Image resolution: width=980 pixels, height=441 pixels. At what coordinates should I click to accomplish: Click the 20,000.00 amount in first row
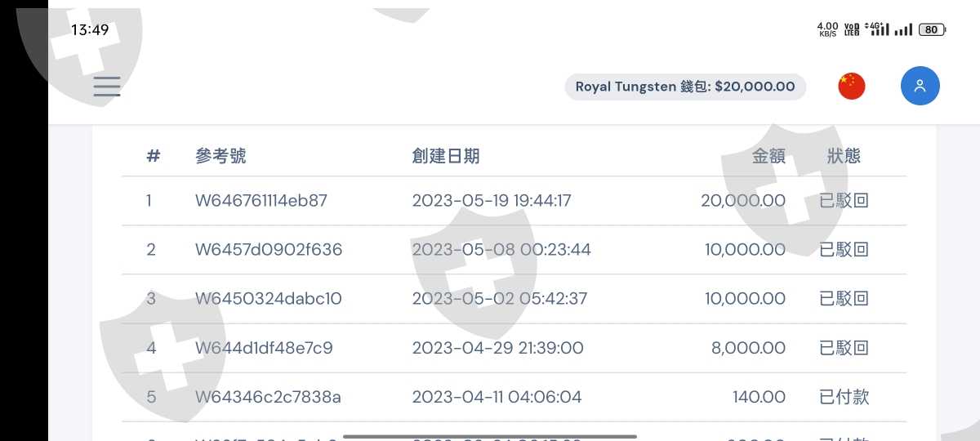pos(742,201)
